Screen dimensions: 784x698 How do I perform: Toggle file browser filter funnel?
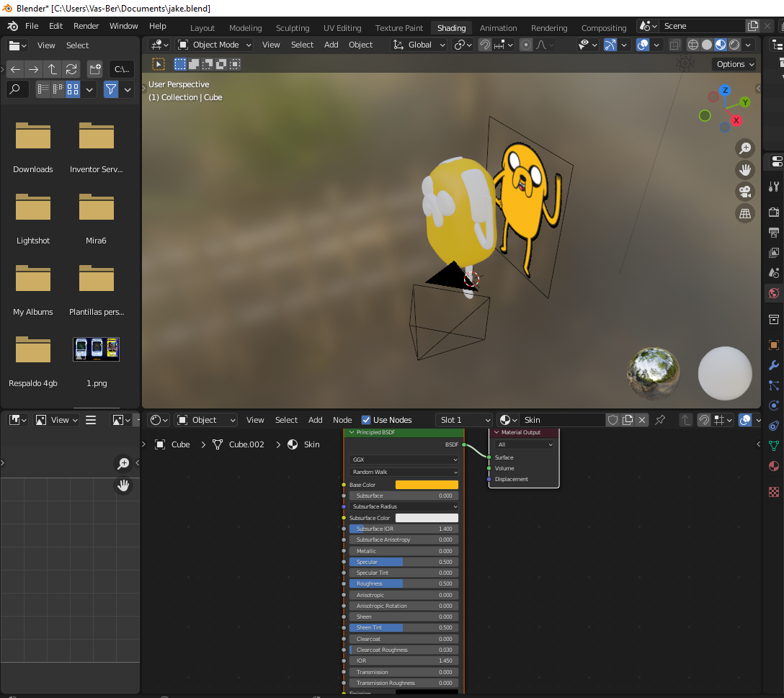[111, 89]
